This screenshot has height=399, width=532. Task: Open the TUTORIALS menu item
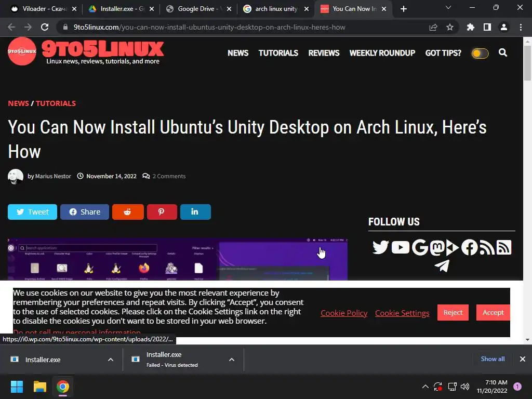click(x=278, y=53)
